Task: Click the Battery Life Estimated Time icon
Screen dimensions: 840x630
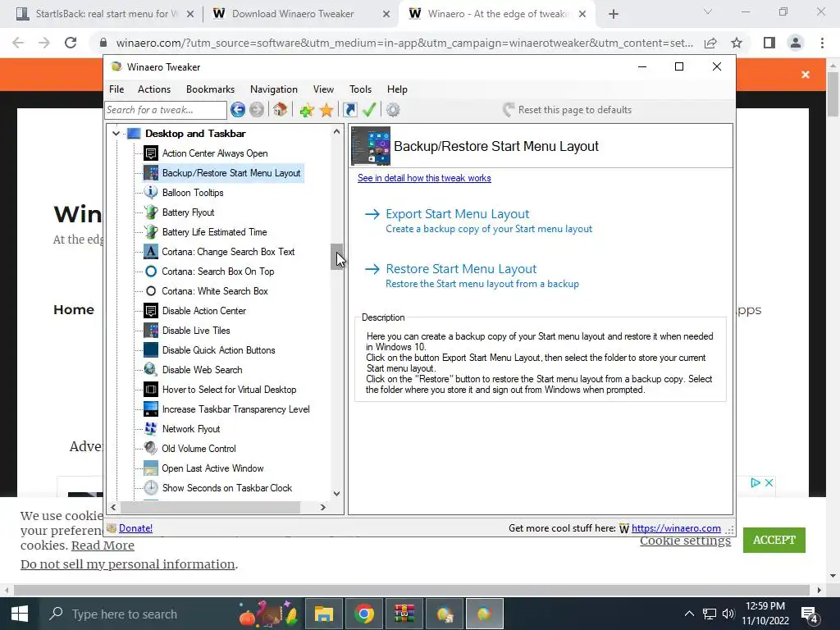Action: pyautogui.click(x=151, y=232)
